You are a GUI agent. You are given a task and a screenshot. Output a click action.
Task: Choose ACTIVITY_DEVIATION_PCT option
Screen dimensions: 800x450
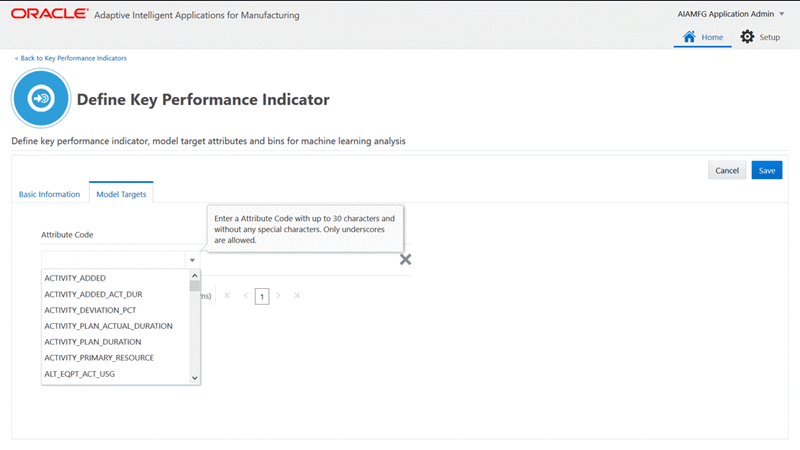pyautogui.click(x=90, y=310)
